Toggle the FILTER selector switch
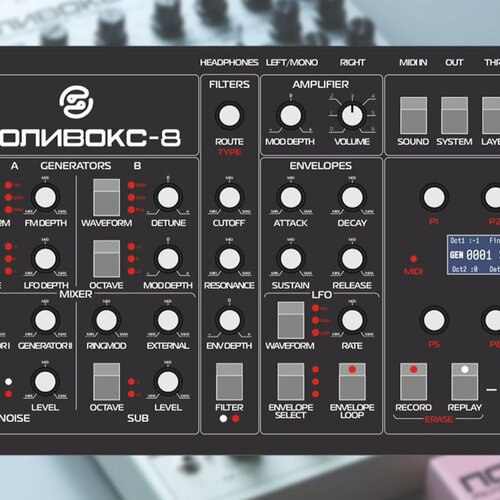 coord(229,381)
